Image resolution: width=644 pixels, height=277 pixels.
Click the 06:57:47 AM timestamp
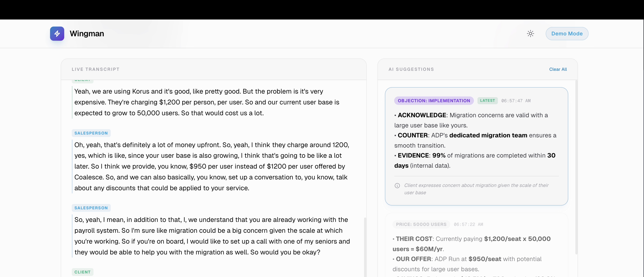point(516,101)
